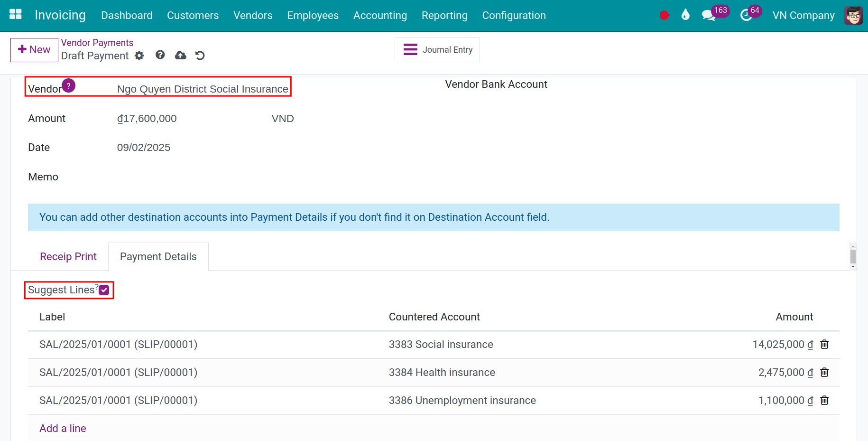Open the Date field 09/02/2025
This screenshot has width=868, height=441.
click(x=144, y=148)
